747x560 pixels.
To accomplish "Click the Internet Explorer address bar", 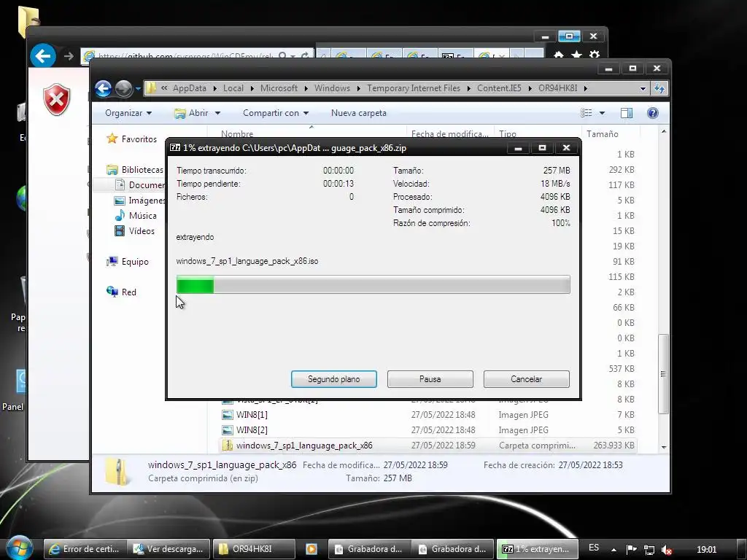I will (185, 56).
